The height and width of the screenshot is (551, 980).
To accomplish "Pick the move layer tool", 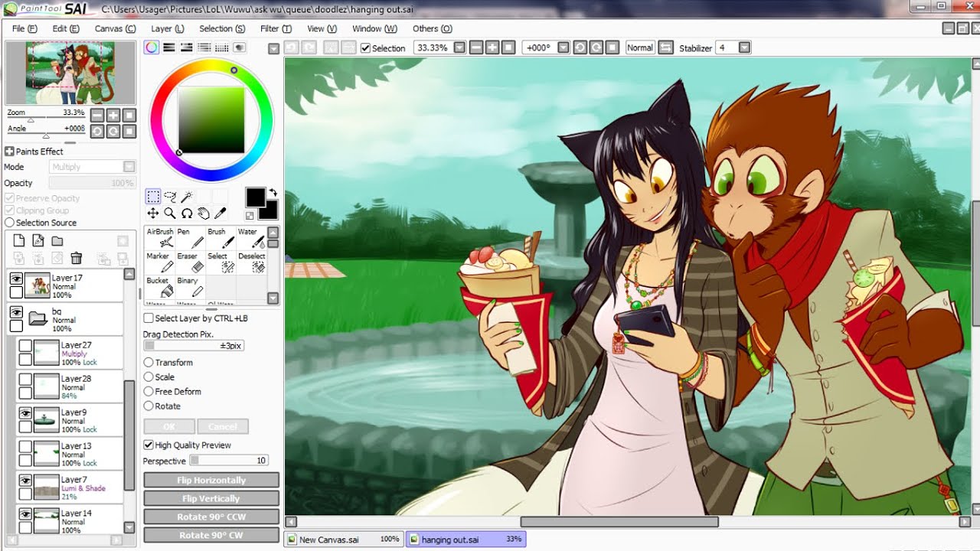I will (x=153, y=214).
